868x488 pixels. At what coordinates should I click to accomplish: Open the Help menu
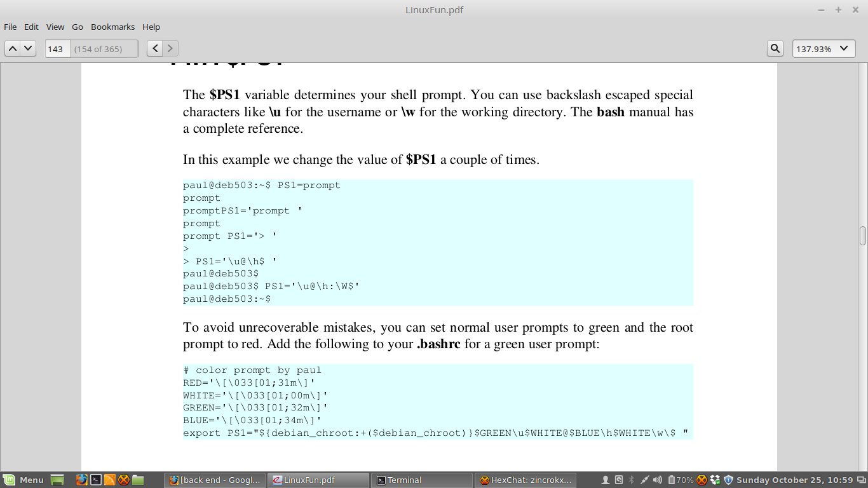coord(151,27)
